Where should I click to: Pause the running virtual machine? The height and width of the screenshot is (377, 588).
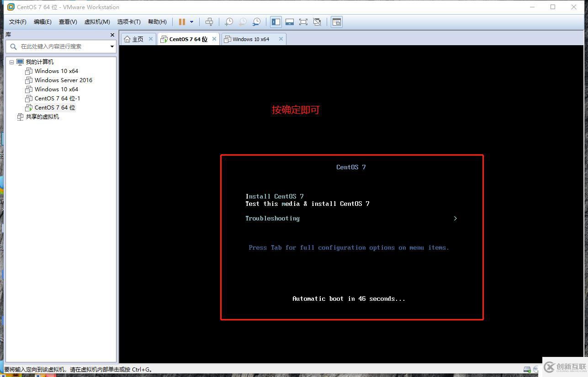tap(182, 22)
